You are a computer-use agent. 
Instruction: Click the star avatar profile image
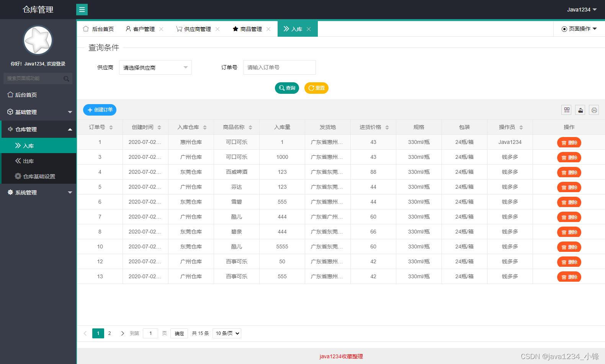pos(38,40)
